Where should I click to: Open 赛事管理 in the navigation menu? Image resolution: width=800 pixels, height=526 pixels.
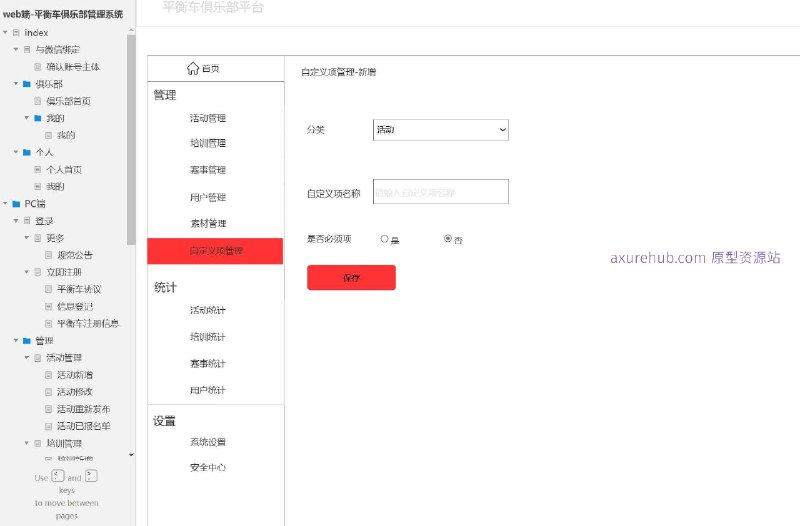[x=208, y=170]
